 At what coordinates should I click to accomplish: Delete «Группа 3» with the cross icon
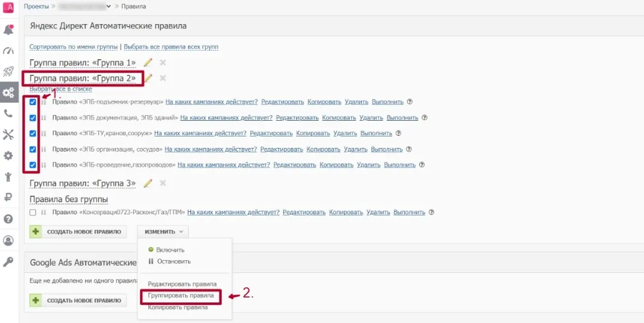tap(163, 183)
